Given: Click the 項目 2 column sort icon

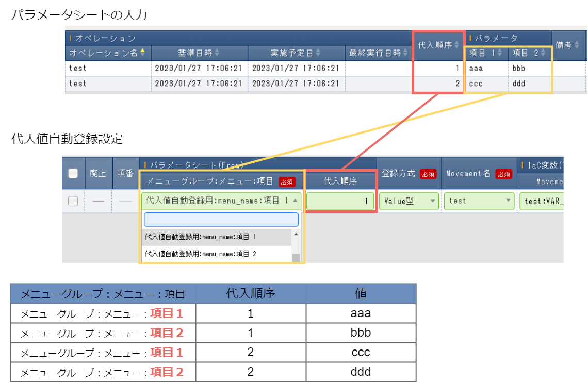Looking at the screenshot, I should [543, 53].
